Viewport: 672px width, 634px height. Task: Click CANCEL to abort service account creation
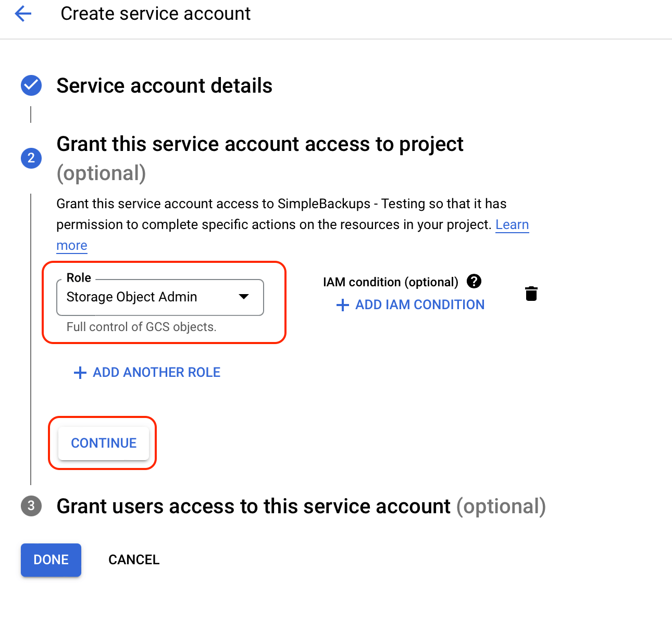click(x=133, y=560)
